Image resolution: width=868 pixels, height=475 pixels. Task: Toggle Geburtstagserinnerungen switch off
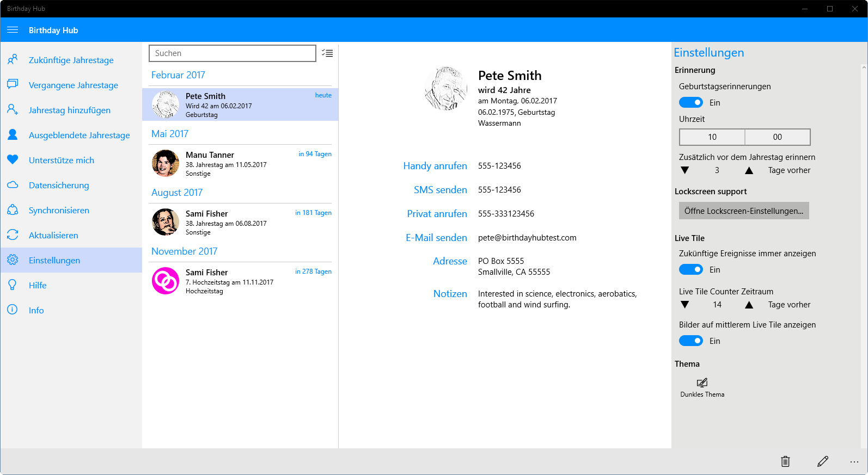tap(691, 102)
